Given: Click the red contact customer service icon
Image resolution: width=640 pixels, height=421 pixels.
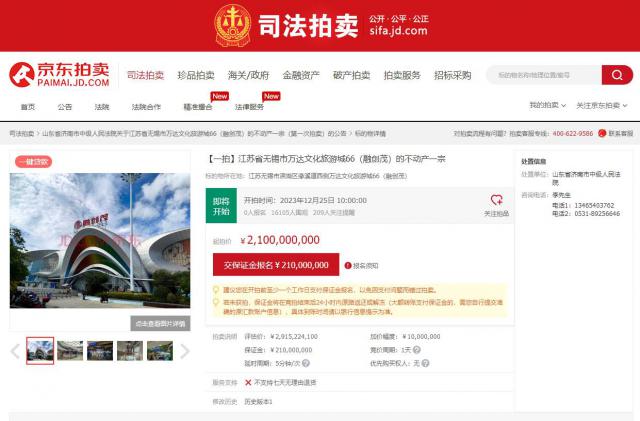Looking at the screenshot, I should 602,134.
